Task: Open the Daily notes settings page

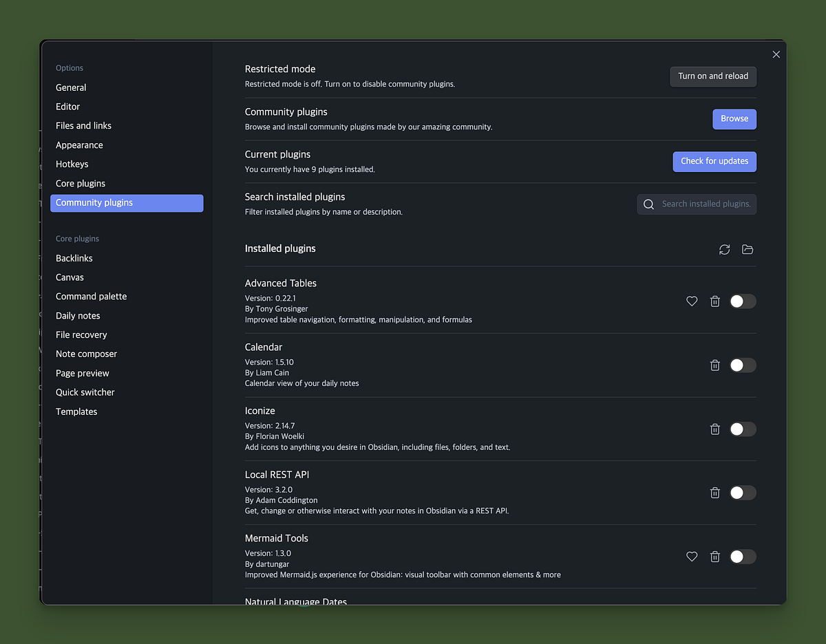Action: coord(78,315)
